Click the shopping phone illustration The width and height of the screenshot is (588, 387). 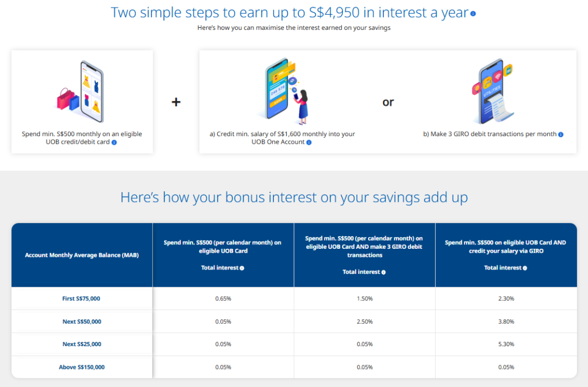tap(80, 91)
